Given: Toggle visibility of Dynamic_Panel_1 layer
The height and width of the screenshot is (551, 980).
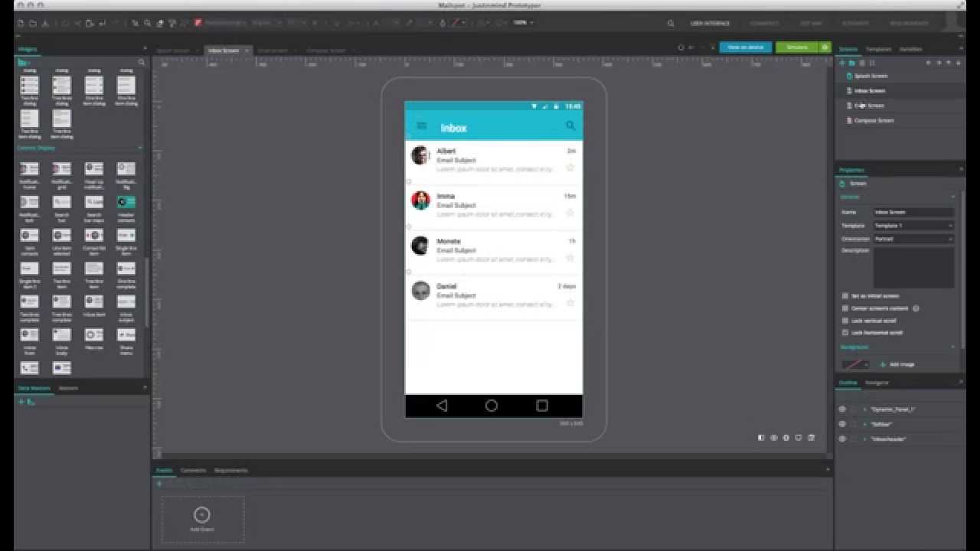Looking at the screenshot, I should click(843, 409).
